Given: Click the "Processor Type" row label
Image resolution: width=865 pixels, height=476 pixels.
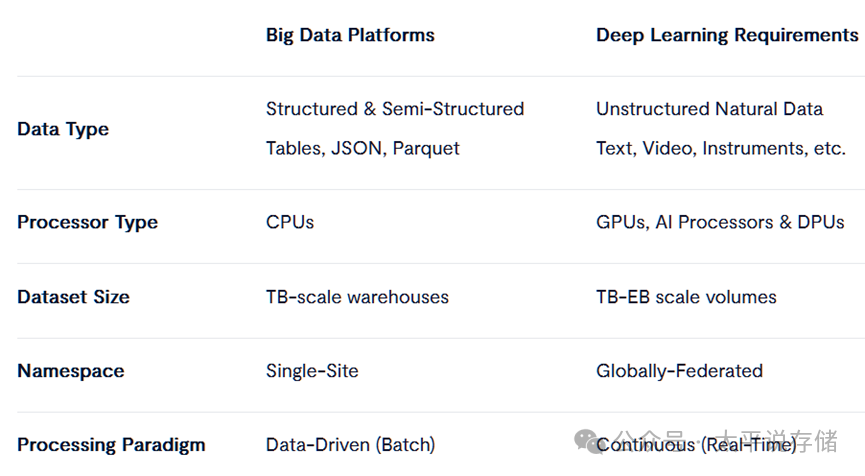Looking at the screenshot, I should point(87,222).
